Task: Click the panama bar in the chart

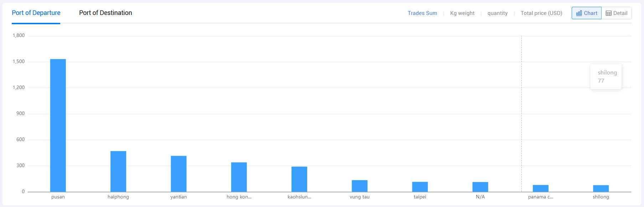Action: (x=541, y=188)
